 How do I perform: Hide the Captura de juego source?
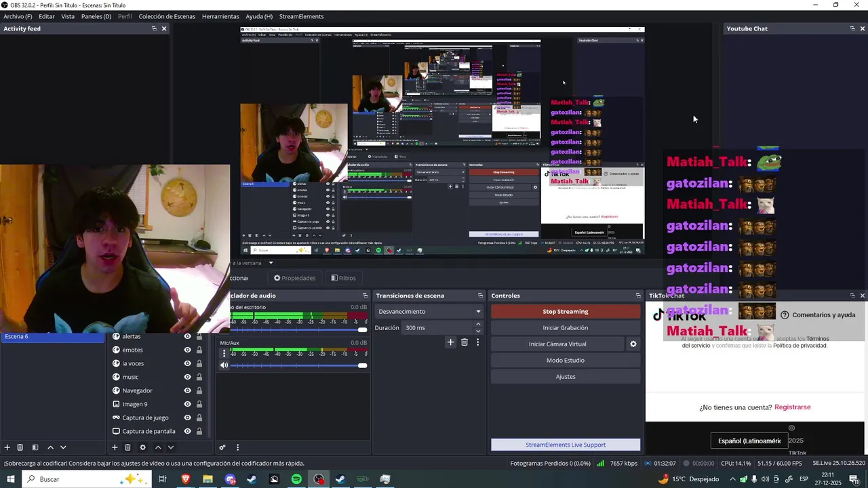(x=188, y=418)
